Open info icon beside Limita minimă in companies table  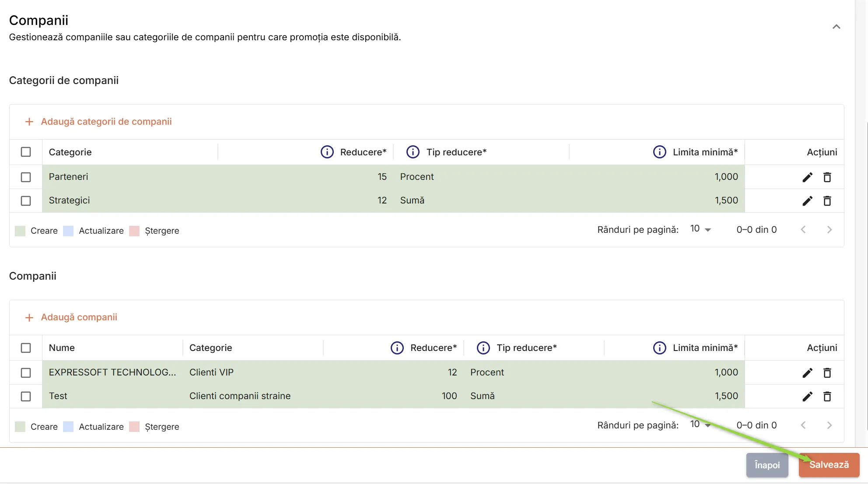point(659,348)
